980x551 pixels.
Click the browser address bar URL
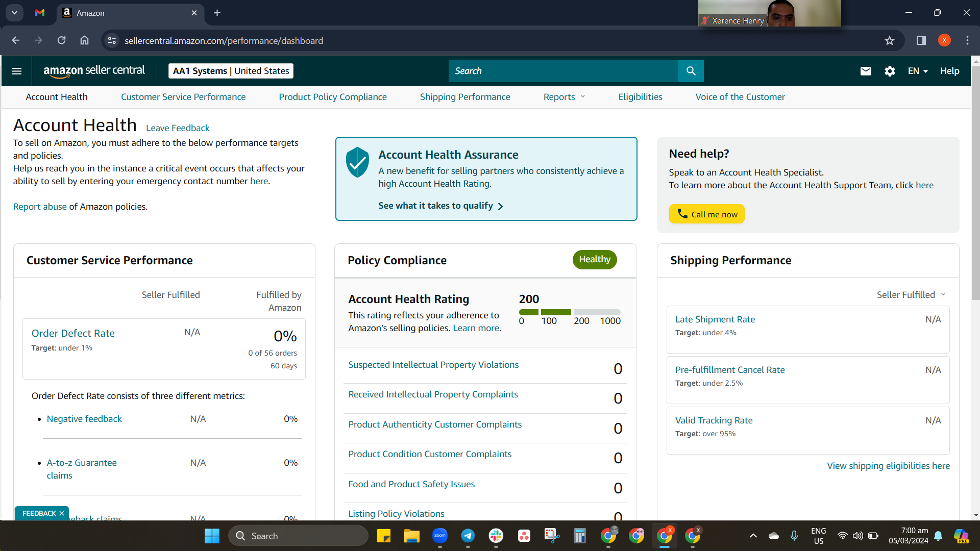tap(224, 40)
